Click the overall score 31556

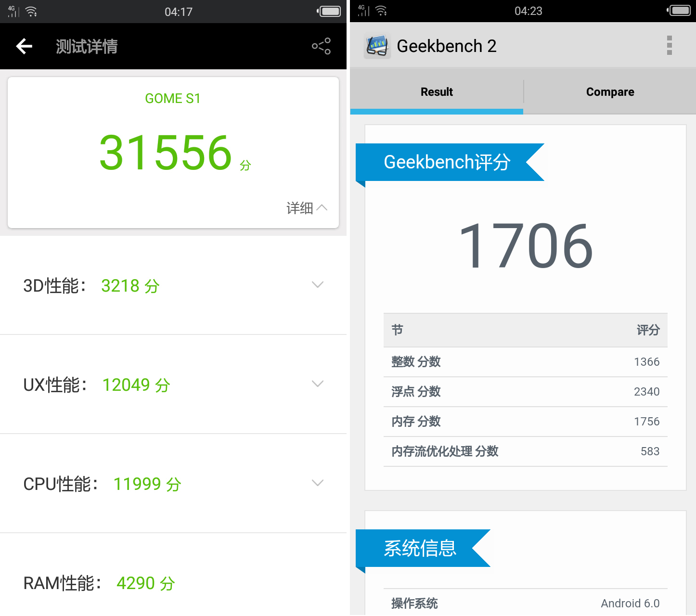tap(166, 153)
